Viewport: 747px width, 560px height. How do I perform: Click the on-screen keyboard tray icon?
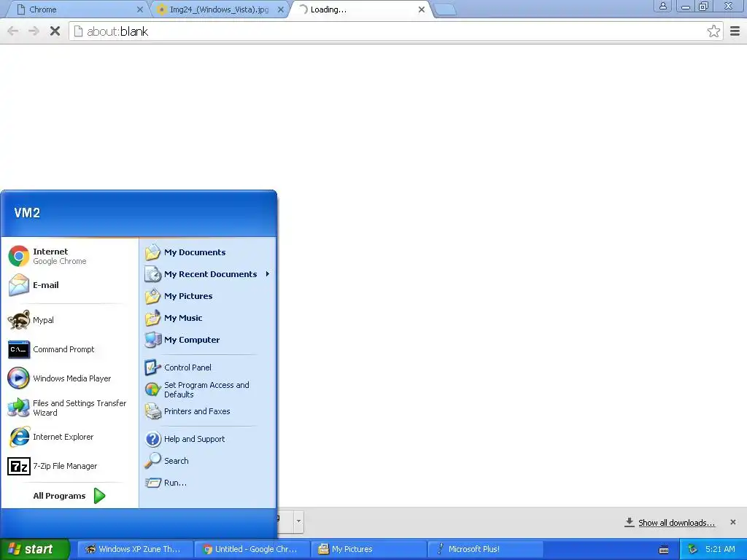pos(663,550)
